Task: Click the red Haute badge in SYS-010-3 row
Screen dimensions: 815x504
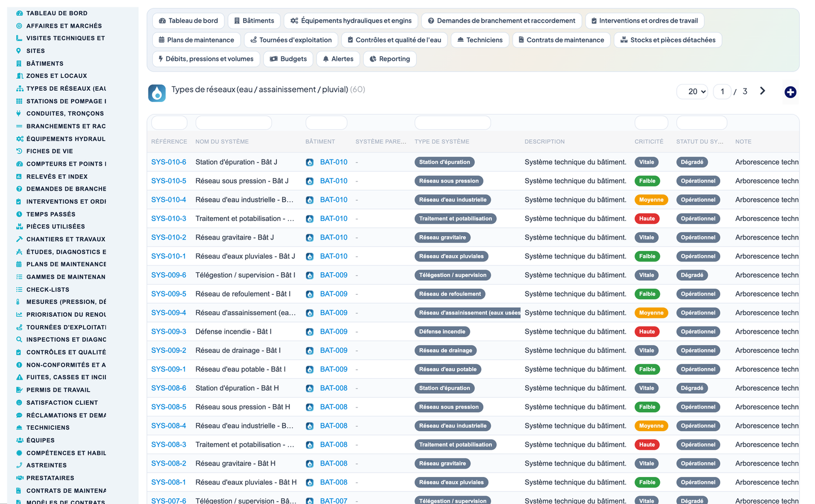Action: tap(647, 219)
